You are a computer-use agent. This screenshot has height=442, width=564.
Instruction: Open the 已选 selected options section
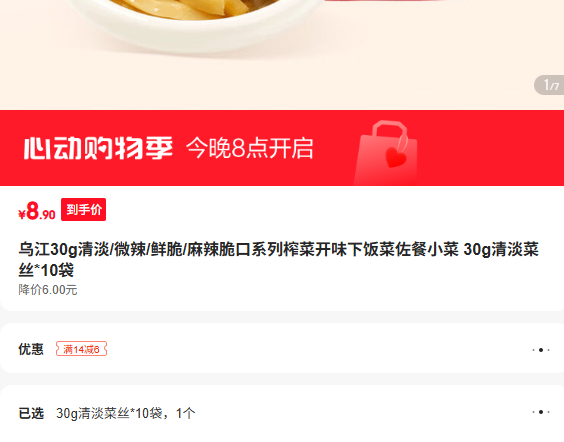282,413
